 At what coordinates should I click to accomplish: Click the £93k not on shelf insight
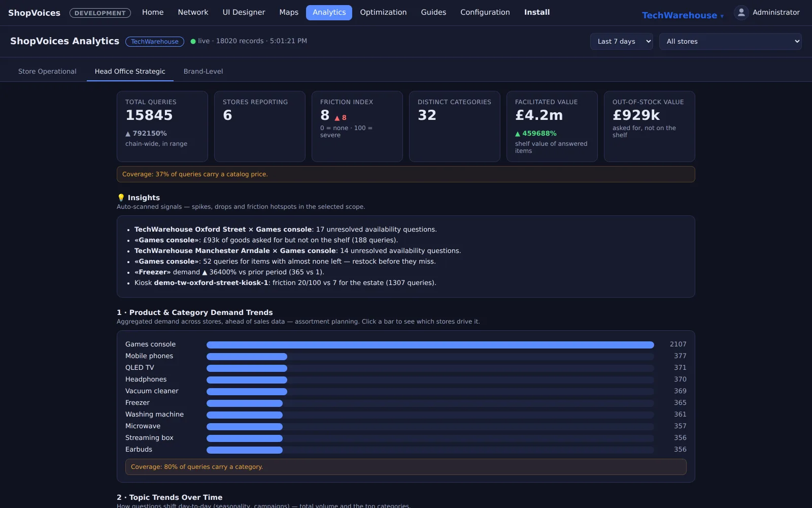coord(266,240)
